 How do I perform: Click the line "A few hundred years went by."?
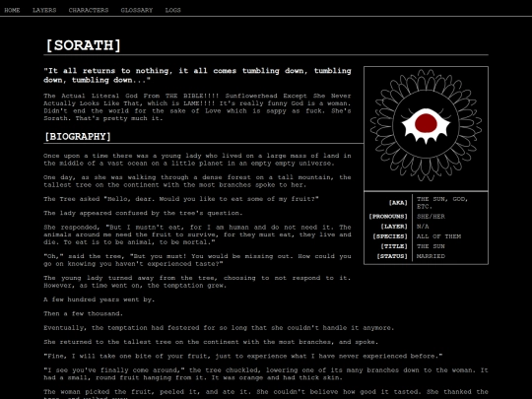[x=100, y=299]
